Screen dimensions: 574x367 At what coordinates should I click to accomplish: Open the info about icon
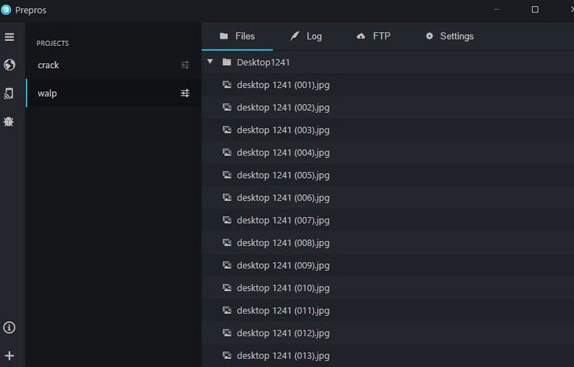(9, 327)
